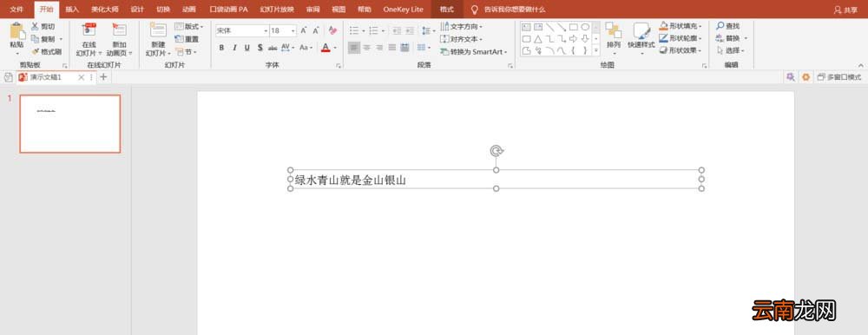Reset the slide layout with 重置
This screenshot has height=335, width=868.
pos(187,39)
